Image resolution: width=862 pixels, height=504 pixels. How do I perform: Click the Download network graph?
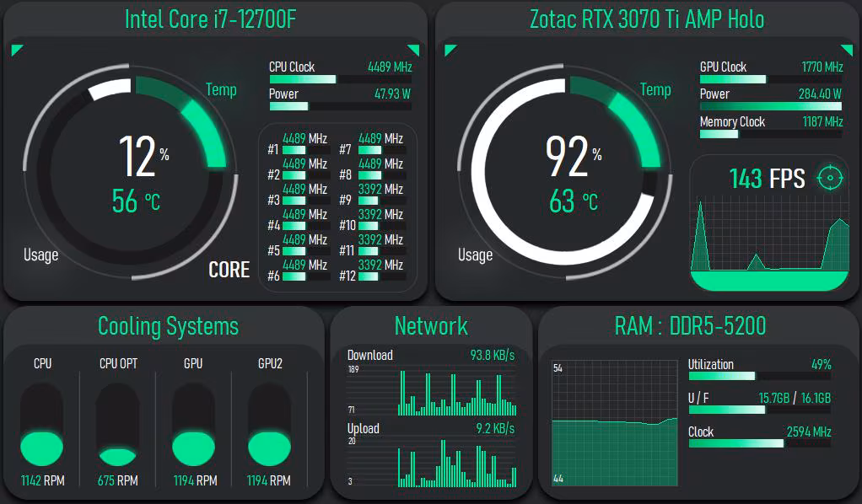432,390
